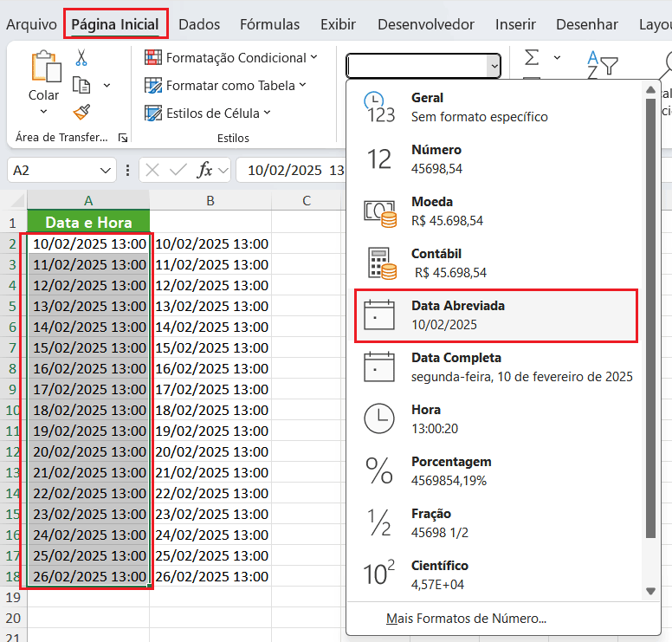Viewport: 672px width, 642px height.
Task: Click the number format combo box field
Action: pos(416,66)
